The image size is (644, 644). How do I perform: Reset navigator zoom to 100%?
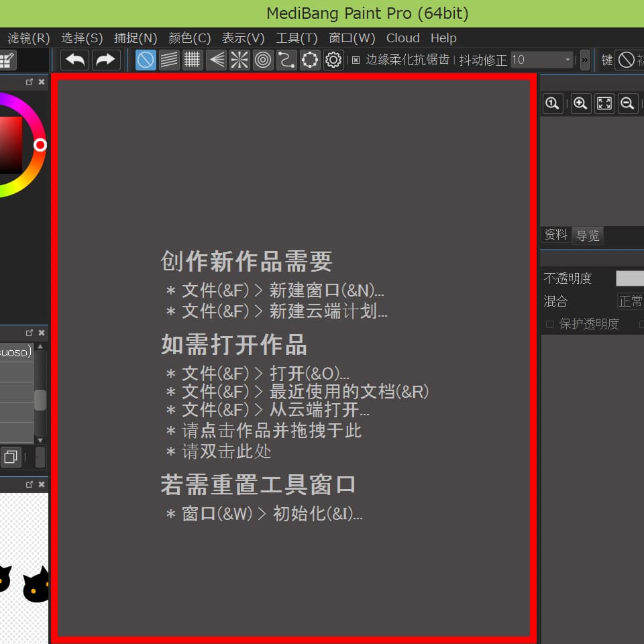tap(552, 103)
